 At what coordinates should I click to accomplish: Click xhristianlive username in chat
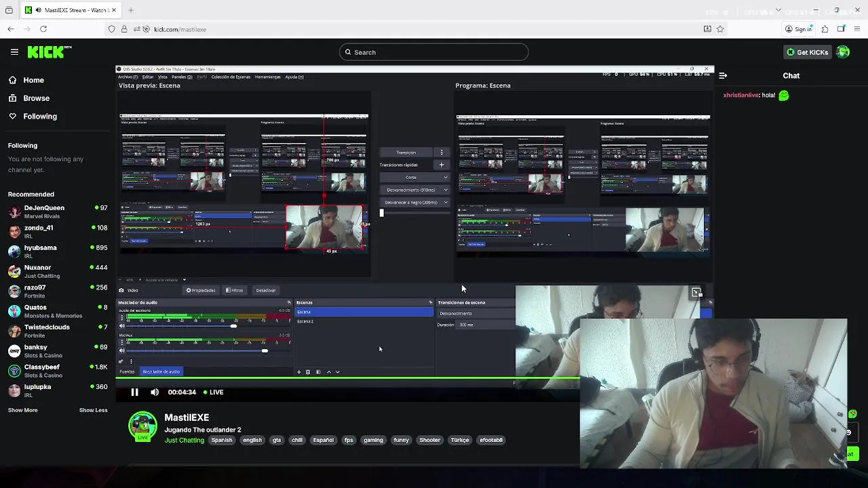coord(741,96)
